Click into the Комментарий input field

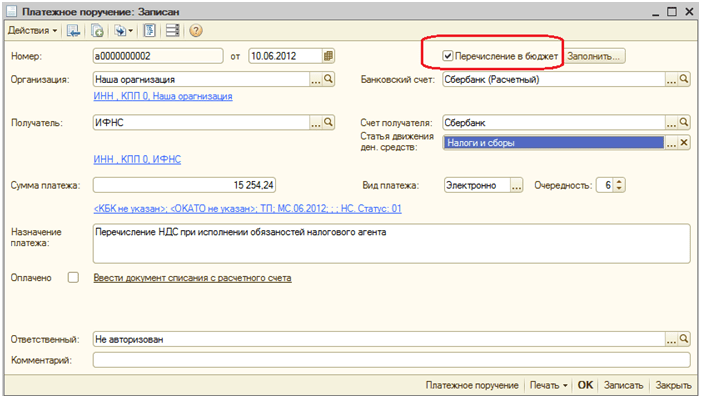(x=391, y=360)
